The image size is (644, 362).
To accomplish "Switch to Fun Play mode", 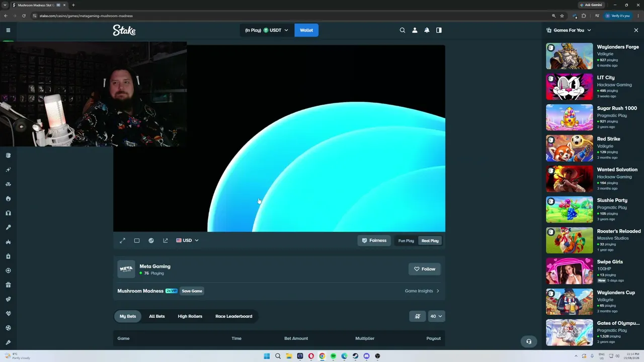I will point(406,241).
